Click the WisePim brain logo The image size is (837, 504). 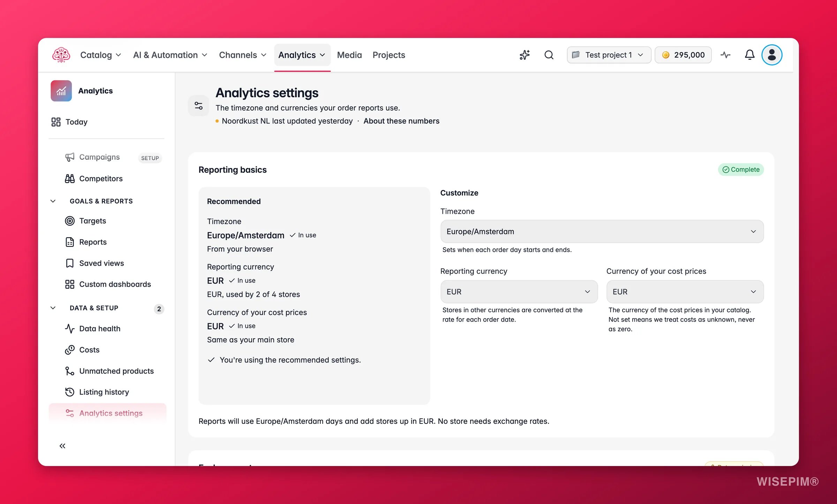click(x=61, y=55)
